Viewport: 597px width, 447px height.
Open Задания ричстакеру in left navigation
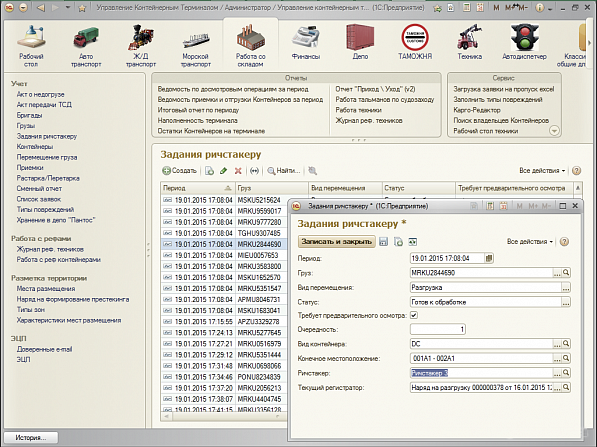(x=47, y=136)
